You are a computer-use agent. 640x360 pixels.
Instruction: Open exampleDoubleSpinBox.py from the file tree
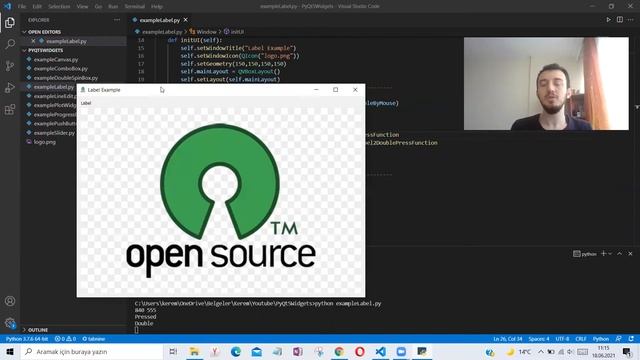(66, 78)
